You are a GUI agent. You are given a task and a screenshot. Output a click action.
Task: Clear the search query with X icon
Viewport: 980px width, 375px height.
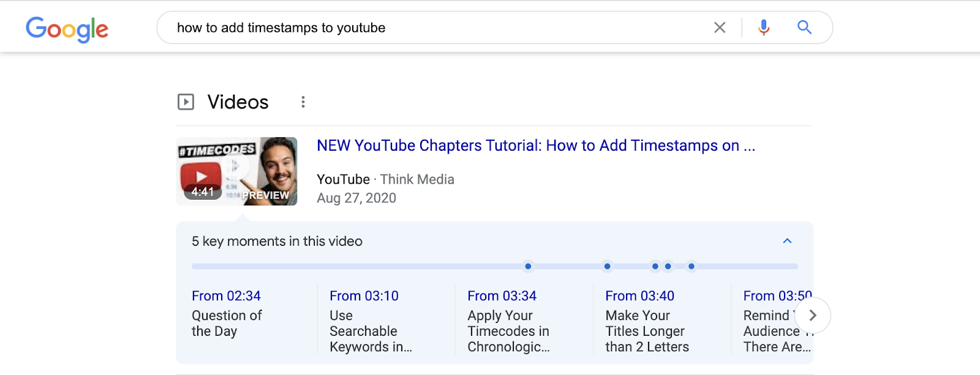click(x=720, y=28)
